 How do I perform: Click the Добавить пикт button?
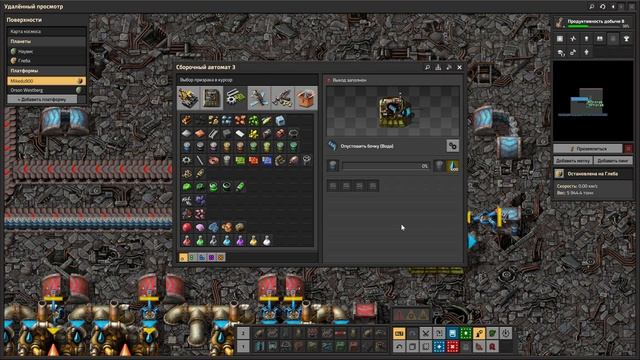click(x=613, y=160)
